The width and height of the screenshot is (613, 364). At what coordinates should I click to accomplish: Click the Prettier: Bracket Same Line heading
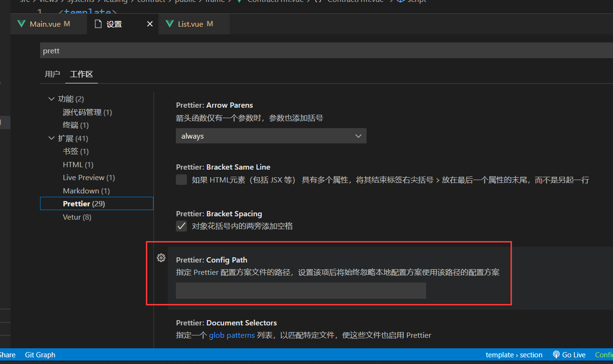pos(223,167)
